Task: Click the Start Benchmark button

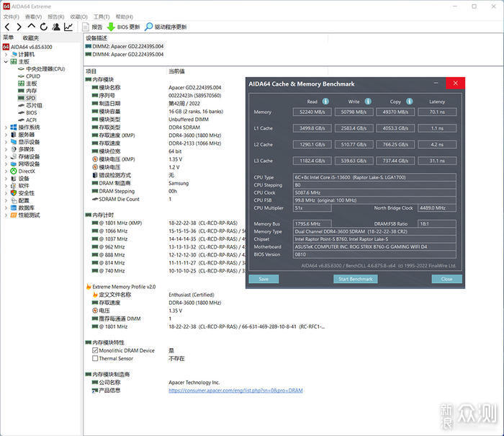Action: 356,279
